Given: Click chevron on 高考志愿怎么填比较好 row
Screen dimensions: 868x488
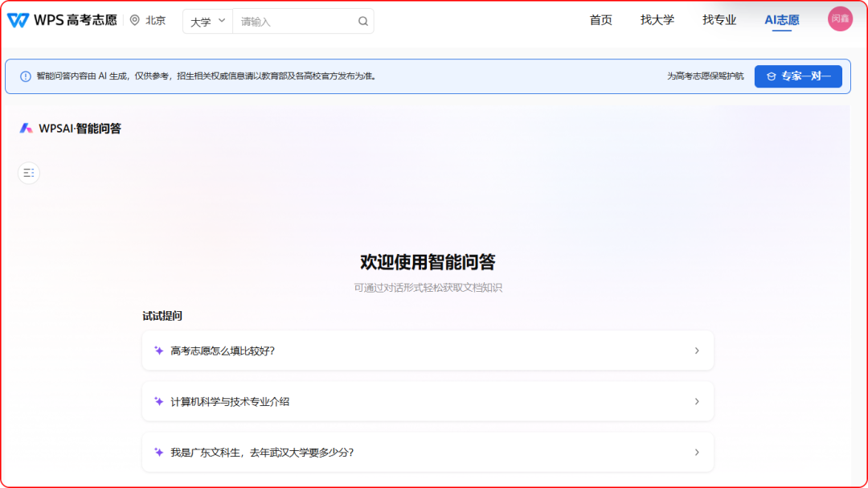Looking at the screenshot, I should [697, 351].
